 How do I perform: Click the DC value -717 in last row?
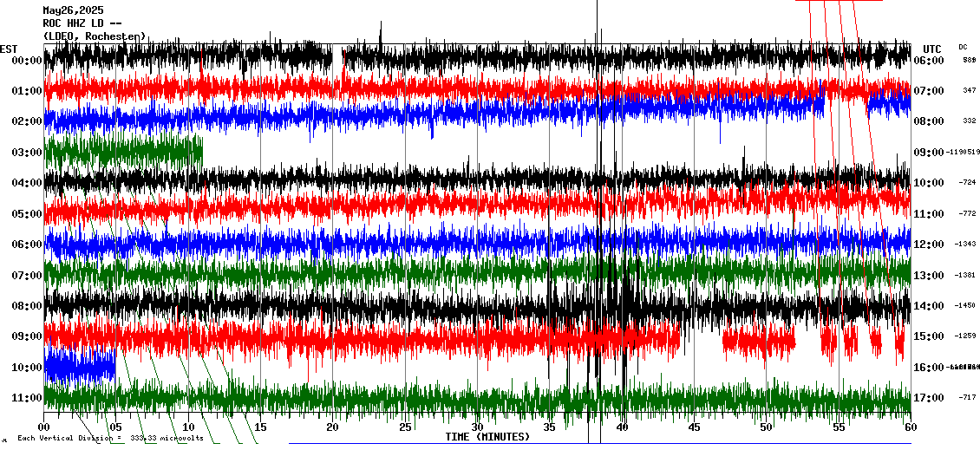pyautogui.click(x=968, y=398)
